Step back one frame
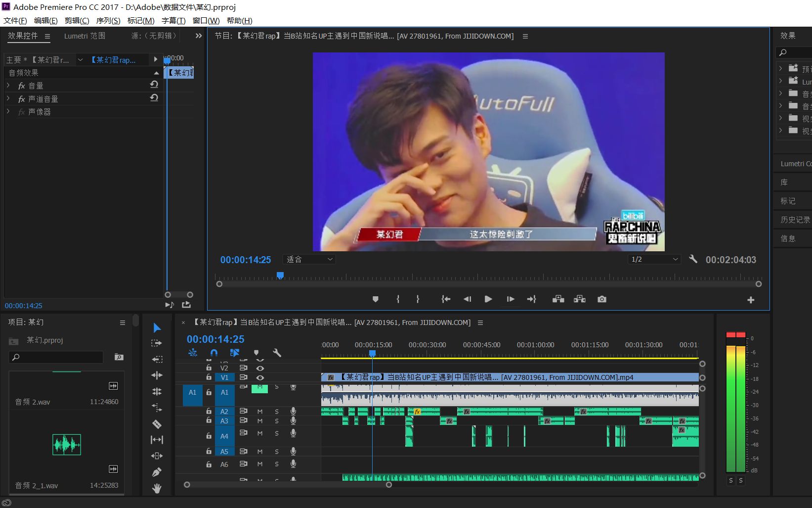Screen dimensions: 812x508 pos(467,299)
